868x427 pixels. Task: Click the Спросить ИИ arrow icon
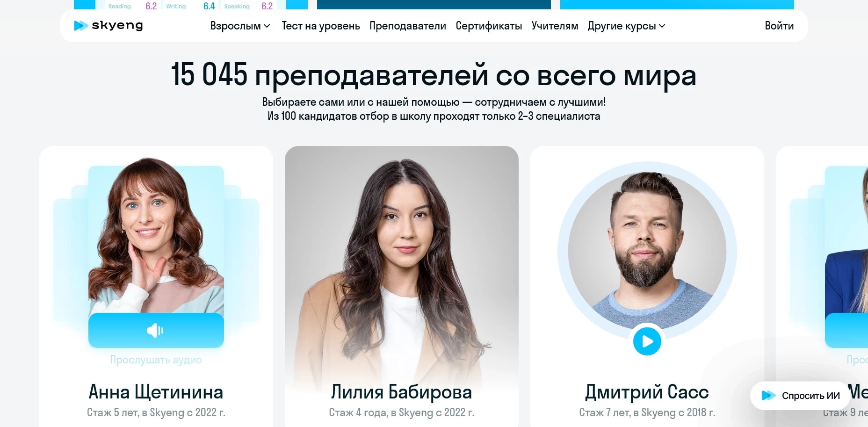[x=768, y=396]
